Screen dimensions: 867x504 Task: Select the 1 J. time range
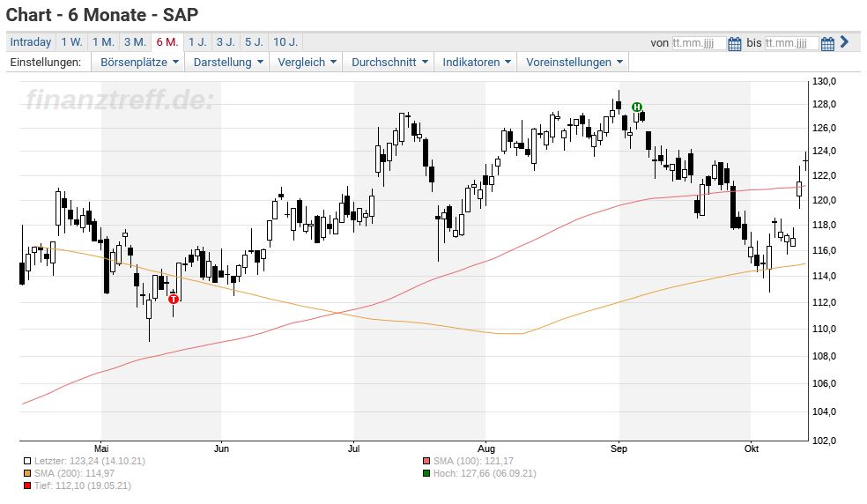(x=197, y=42)
